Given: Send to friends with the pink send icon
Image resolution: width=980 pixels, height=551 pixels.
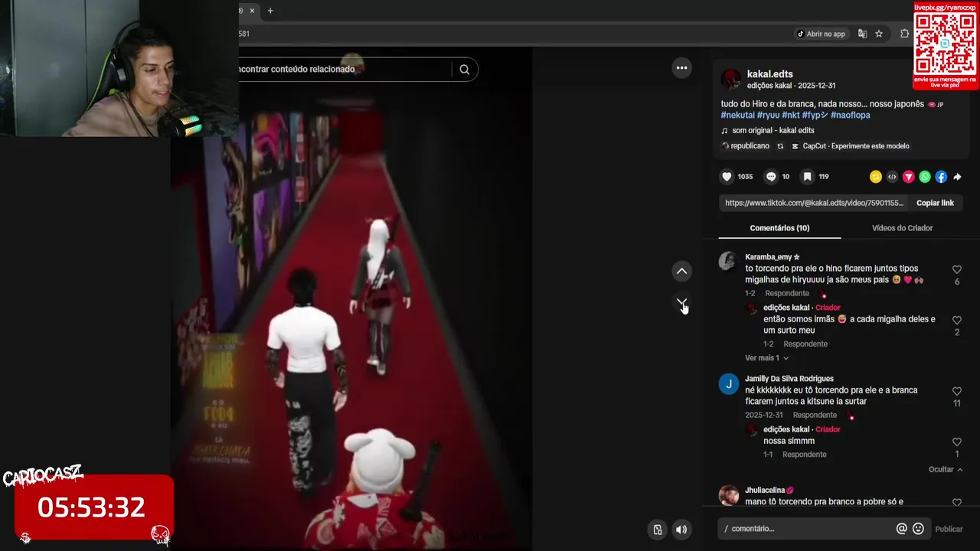Looking at the screenshot, I should click(x=908, y=177).
